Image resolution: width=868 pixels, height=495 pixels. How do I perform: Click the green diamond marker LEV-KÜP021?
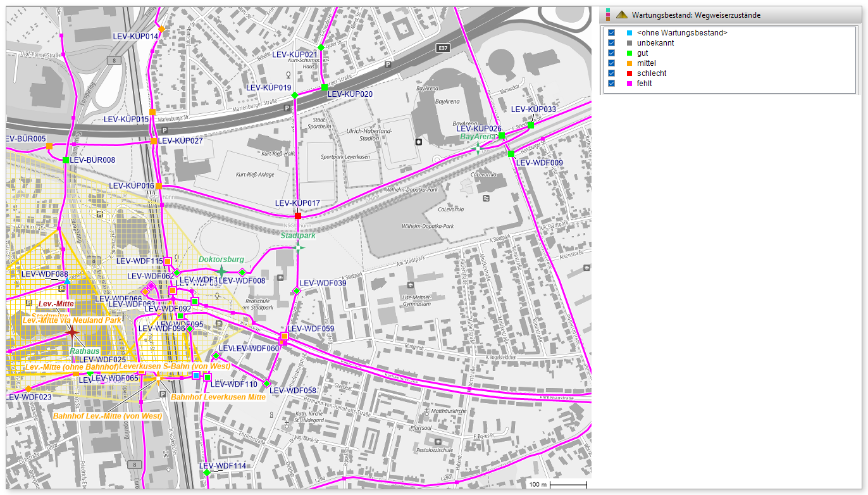[x=321, y=47]
